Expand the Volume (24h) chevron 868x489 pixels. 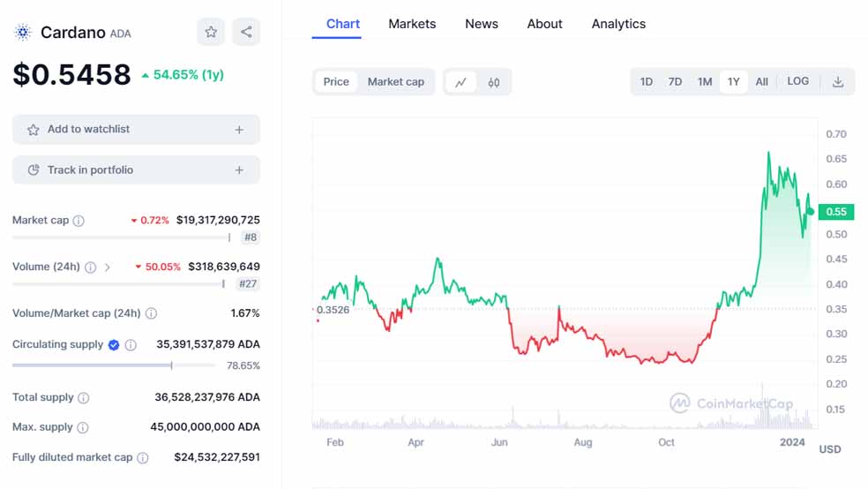click(x=108, y=267)
